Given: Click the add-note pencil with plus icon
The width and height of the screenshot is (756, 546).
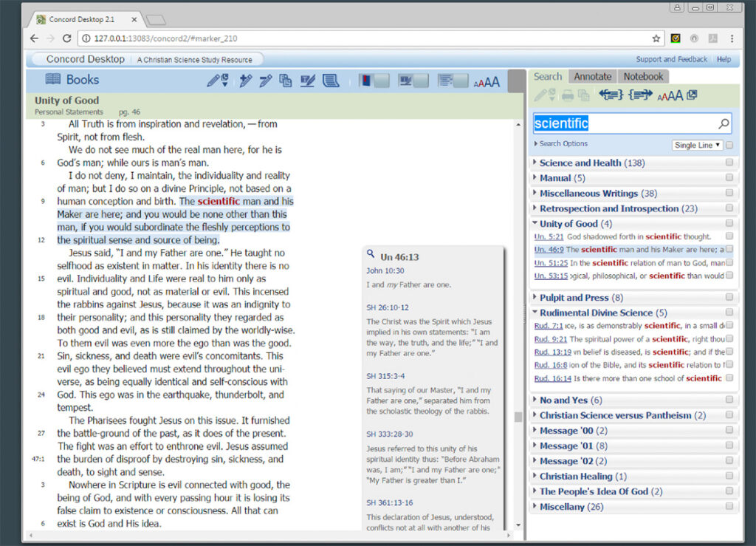Looking at the screenshot, I should (245, 81).
